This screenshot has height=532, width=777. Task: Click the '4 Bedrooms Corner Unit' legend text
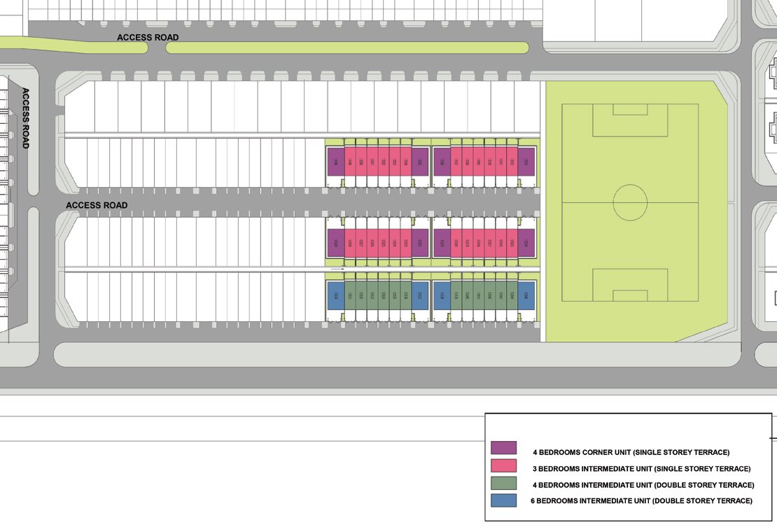631,453
